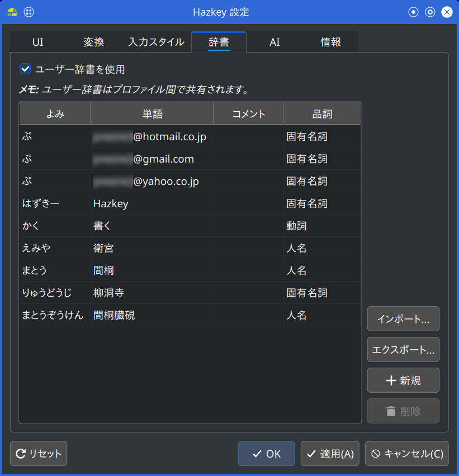459x476 pixels.
Task: Sort by the 単語 column header
Action: coord(152,114)
